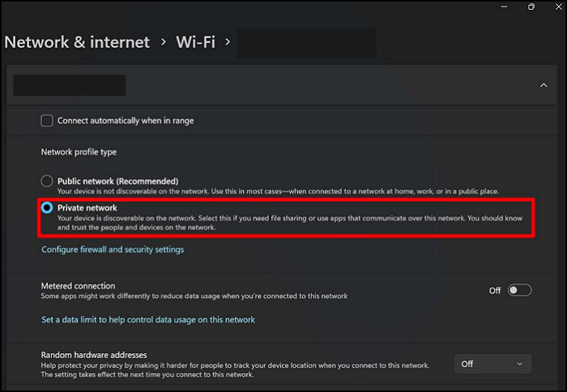Close the Settings window

tap(559, 6)
